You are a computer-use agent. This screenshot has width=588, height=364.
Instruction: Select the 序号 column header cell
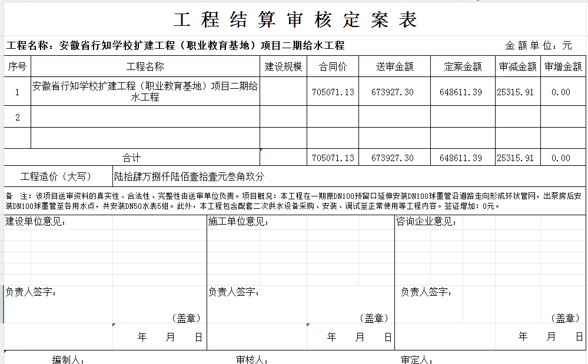pyautogui.click(x=17, y=66)
